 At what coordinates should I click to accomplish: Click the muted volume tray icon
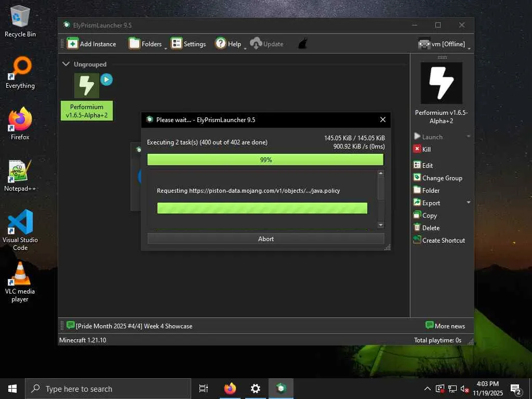pos(464,389)
